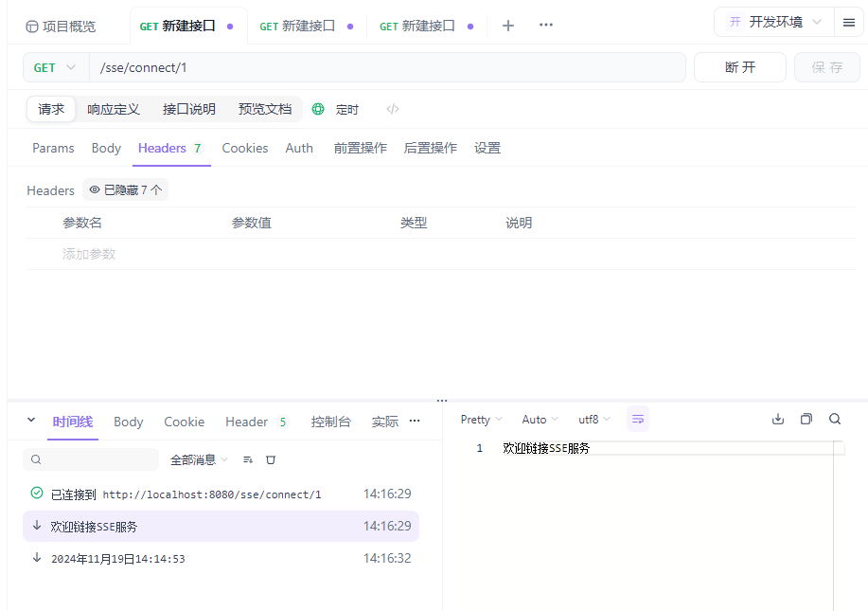Open the more tabs ellipsis menu

point(546,25)
